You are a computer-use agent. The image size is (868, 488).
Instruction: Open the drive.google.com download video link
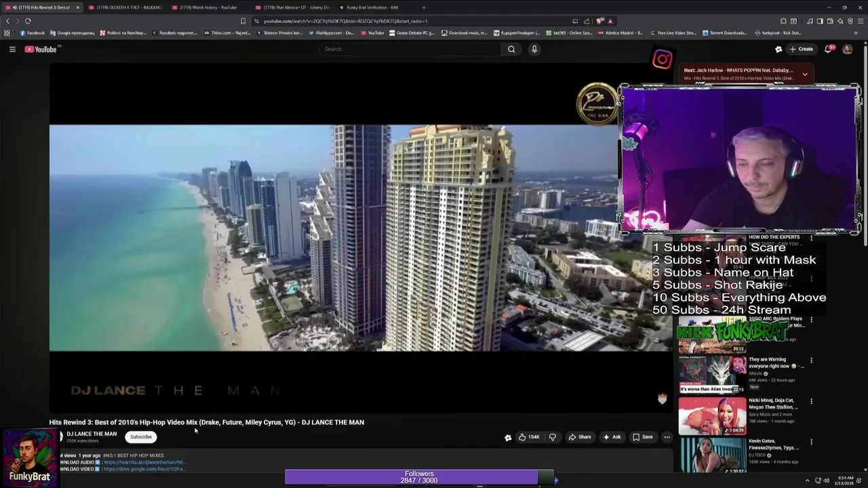coord(144,469)
